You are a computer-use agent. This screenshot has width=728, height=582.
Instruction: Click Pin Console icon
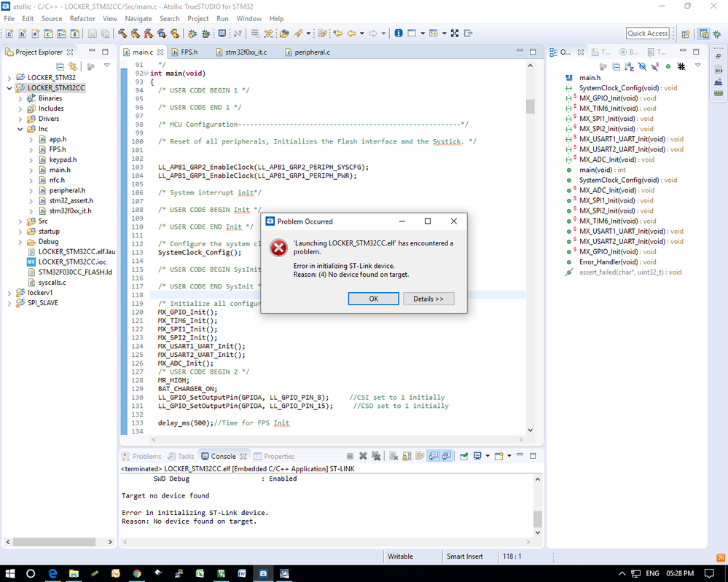click(x=463, y=456)
